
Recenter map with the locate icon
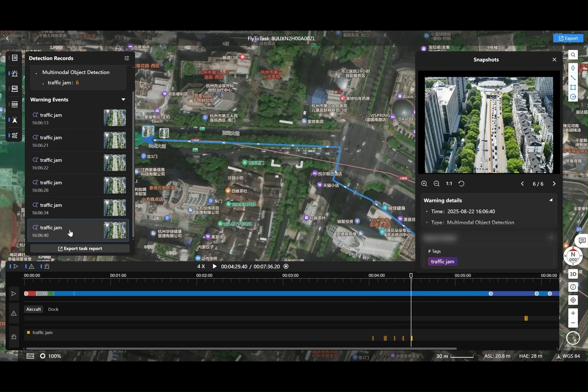coord(573,300)
